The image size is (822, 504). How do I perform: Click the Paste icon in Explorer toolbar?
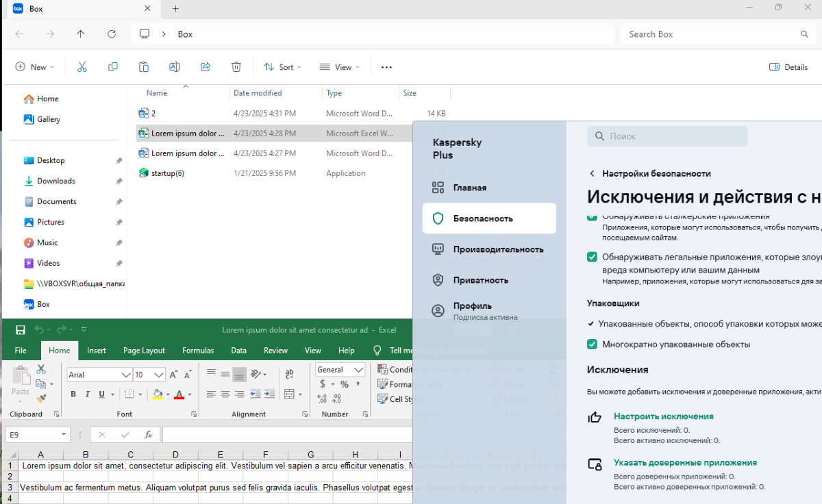(x=144, y=67)
